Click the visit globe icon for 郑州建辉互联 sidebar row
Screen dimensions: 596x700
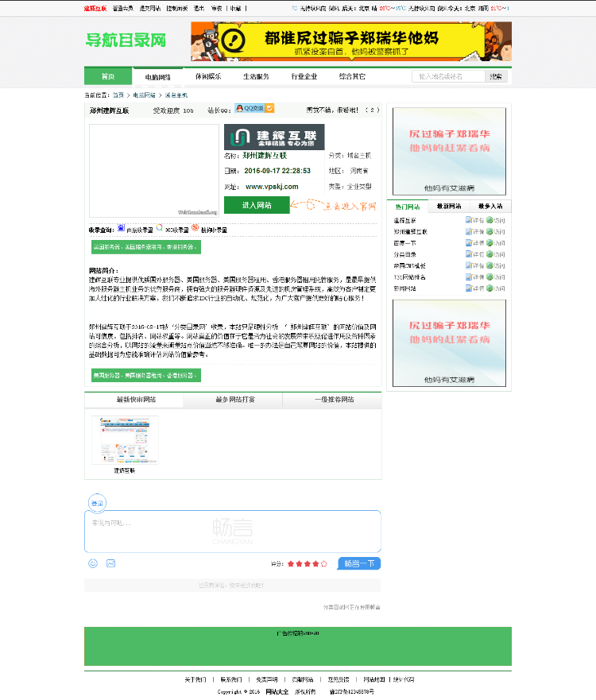[490, 232]
